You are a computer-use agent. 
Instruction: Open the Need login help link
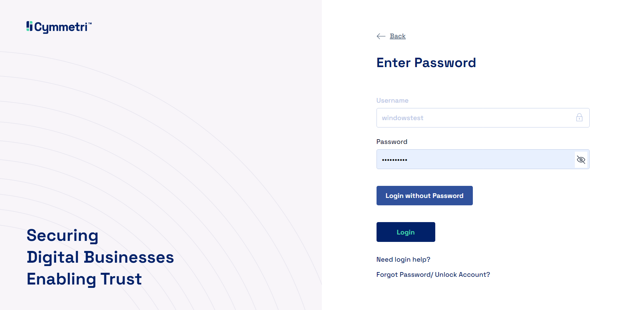[x=403, y=260]
